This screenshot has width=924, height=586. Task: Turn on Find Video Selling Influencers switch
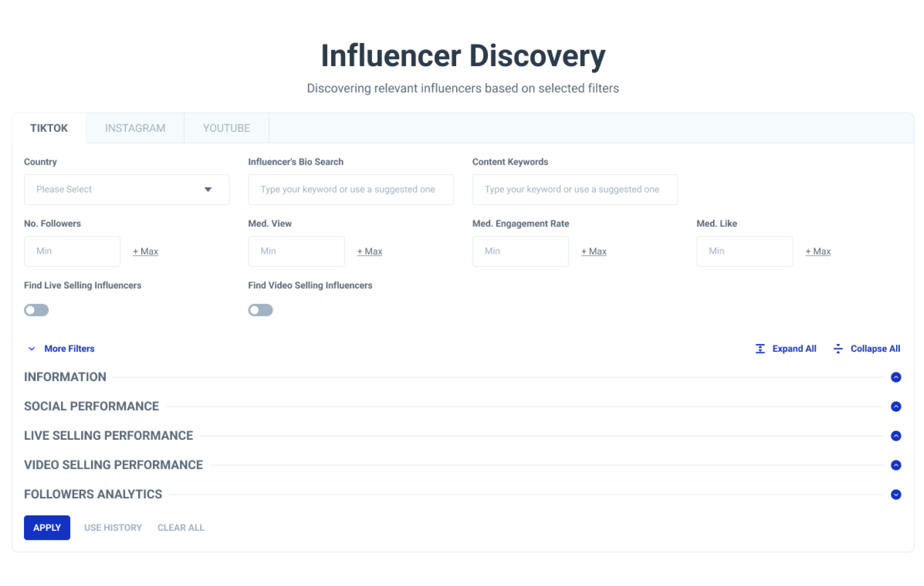(260, 310)
